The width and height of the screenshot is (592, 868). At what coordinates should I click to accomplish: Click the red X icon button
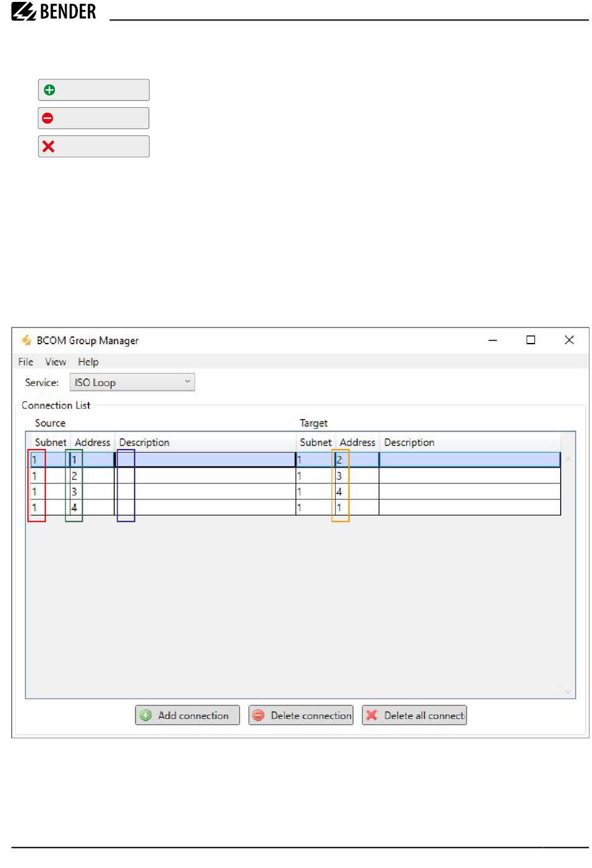(x=93, y=147)
